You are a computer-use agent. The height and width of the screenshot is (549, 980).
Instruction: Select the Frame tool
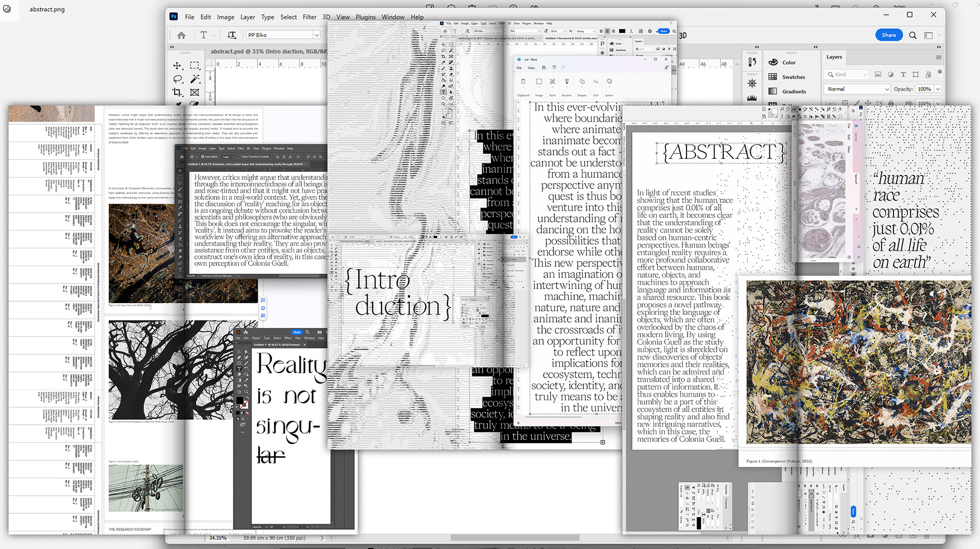(x=195, y=93)
